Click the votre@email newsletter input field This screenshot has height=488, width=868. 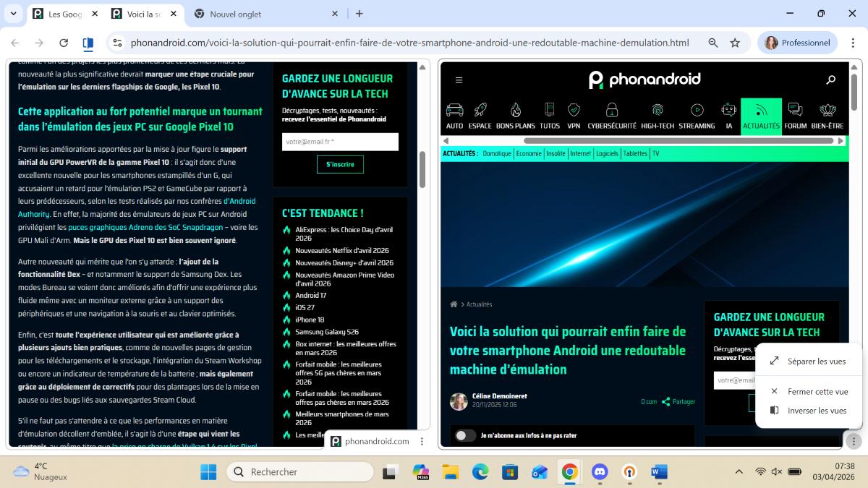(x=340, y=142)
